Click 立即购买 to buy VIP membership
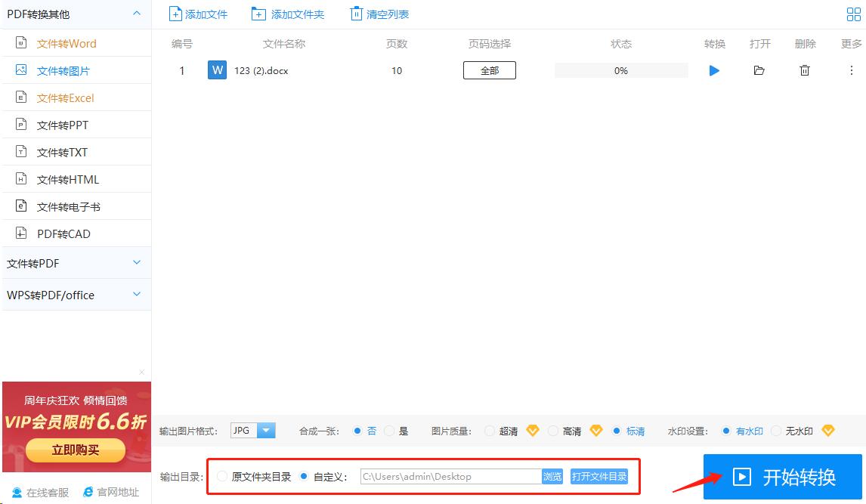This screenshot has width=866, height=504. pos(76,450)
